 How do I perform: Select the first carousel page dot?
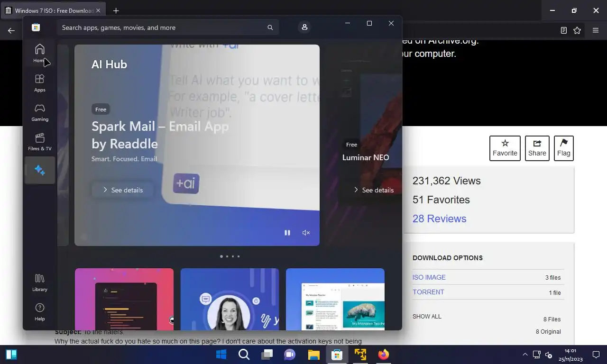[221, 256]
